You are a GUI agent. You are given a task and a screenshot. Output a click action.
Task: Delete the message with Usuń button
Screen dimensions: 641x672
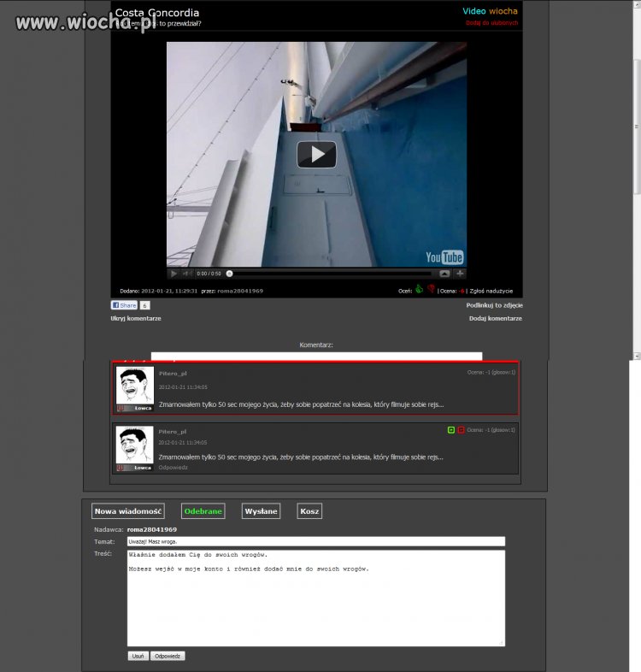[x=138, y=656]
